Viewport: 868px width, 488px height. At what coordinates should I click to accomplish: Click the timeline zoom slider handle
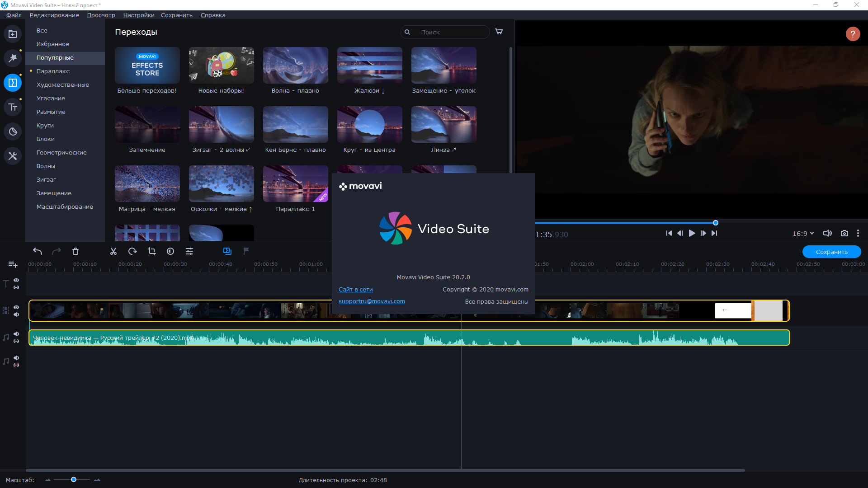coord(74,480)
